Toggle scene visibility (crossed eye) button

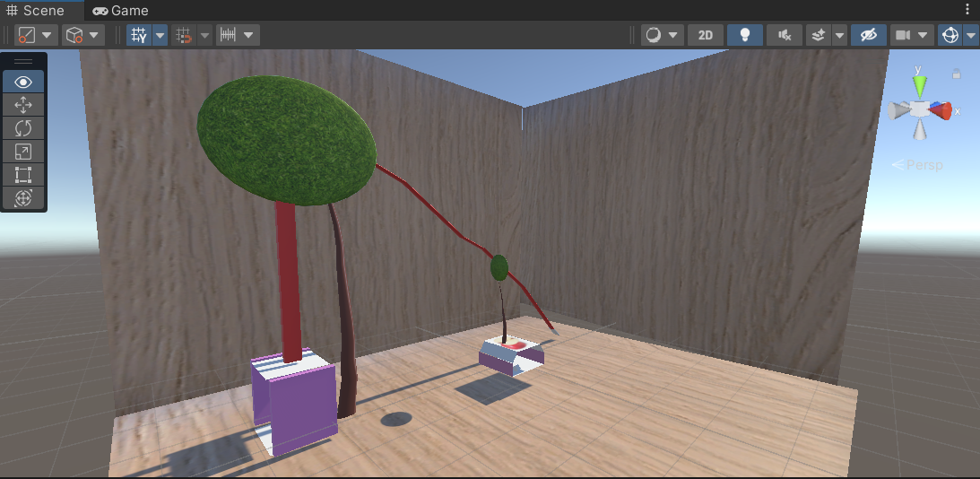pyautogui.click(x=866, y=35)
